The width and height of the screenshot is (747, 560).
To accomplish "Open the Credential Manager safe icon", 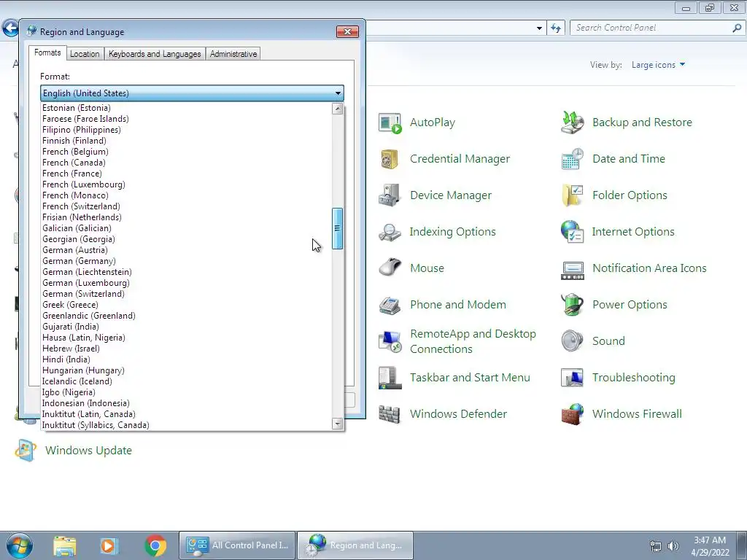I will coord(390,159).
